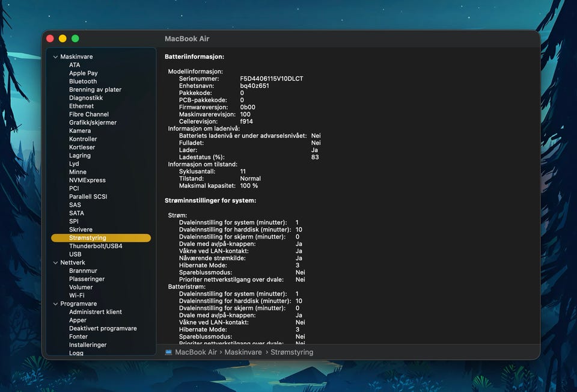This screenshot has height=392, width=577.
Task: Open the Bluetooth hardware entry
Action: [83, 81]
